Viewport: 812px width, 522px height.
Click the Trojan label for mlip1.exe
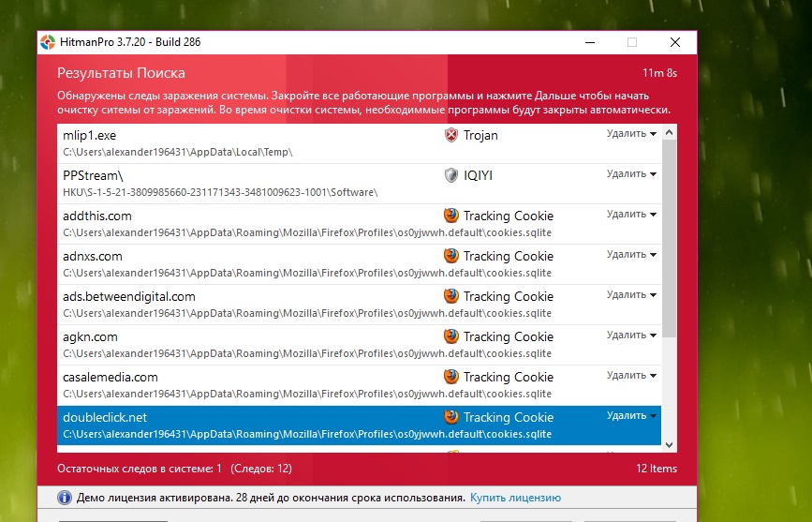click(480, 135)
